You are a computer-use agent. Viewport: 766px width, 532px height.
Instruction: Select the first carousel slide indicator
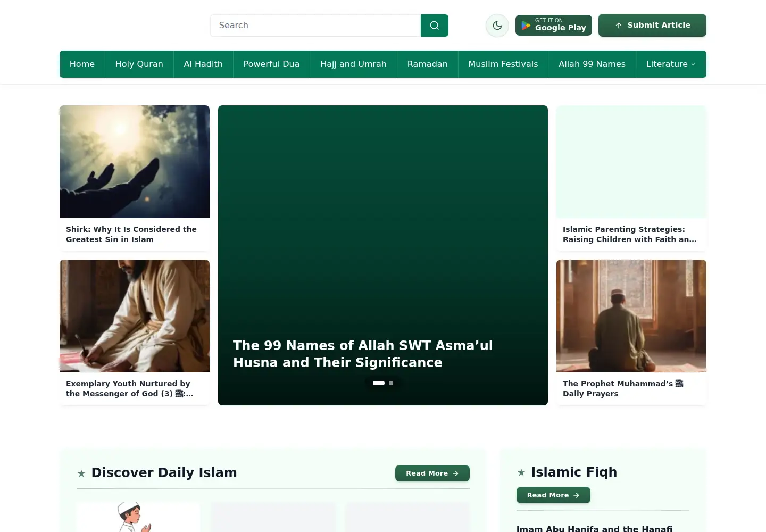(379, 383)
